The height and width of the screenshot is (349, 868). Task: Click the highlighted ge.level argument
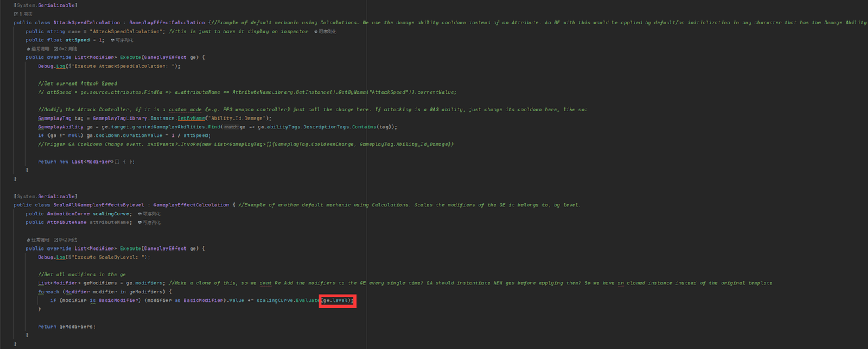coord(337,300)
